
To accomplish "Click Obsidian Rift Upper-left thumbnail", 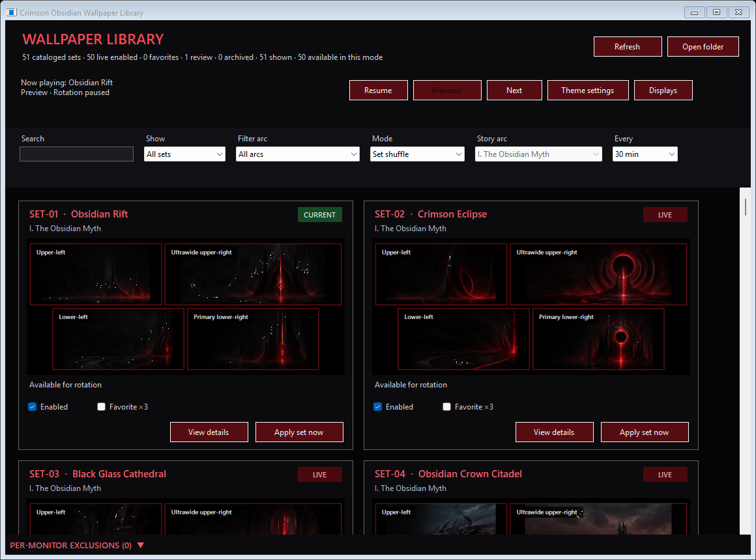I will coord(95,274).
